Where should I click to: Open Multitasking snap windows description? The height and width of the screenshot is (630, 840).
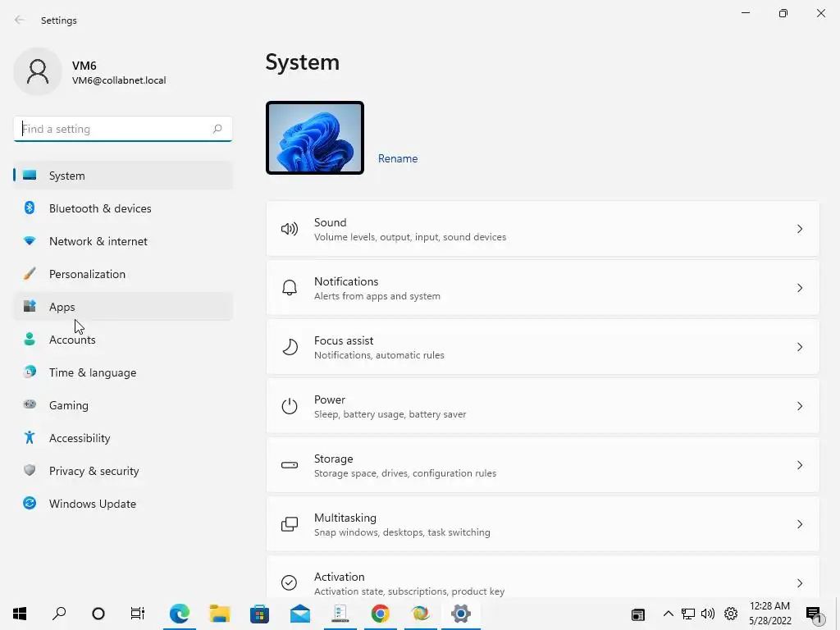pyautogui.click(x=402, y=532)
